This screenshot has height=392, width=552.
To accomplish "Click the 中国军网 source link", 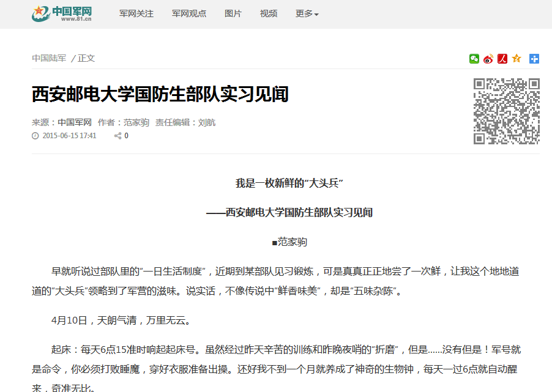I will tap(75, 122).
